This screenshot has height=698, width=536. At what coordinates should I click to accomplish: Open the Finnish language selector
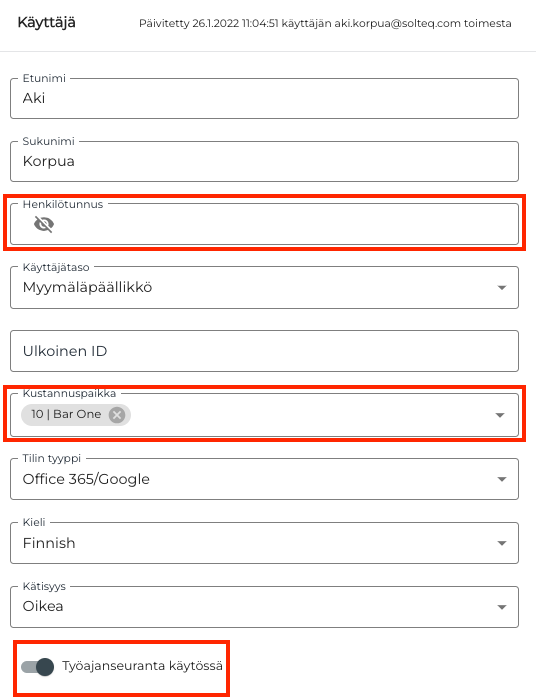[264, 543]
